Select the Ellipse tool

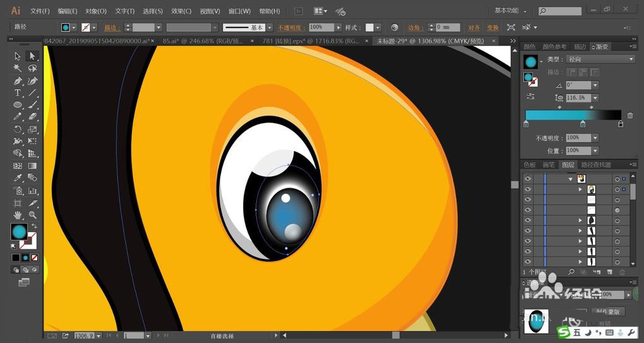pyautogui.click(x=18, y=105)
